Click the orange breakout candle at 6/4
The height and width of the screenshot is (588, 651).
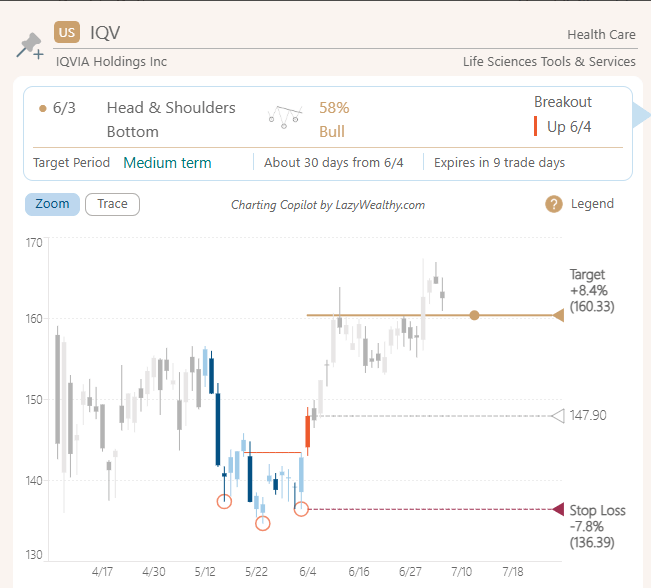tap(308, 428)
